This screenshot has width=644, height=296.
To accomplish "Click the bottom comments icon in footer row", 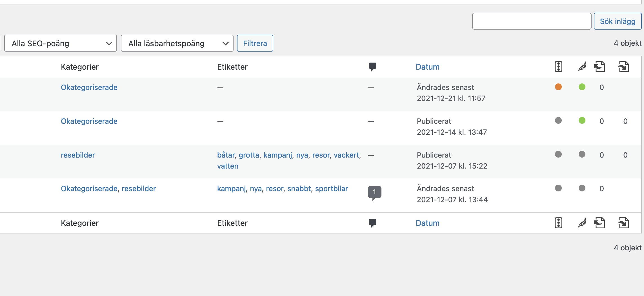I will (373, 222).
